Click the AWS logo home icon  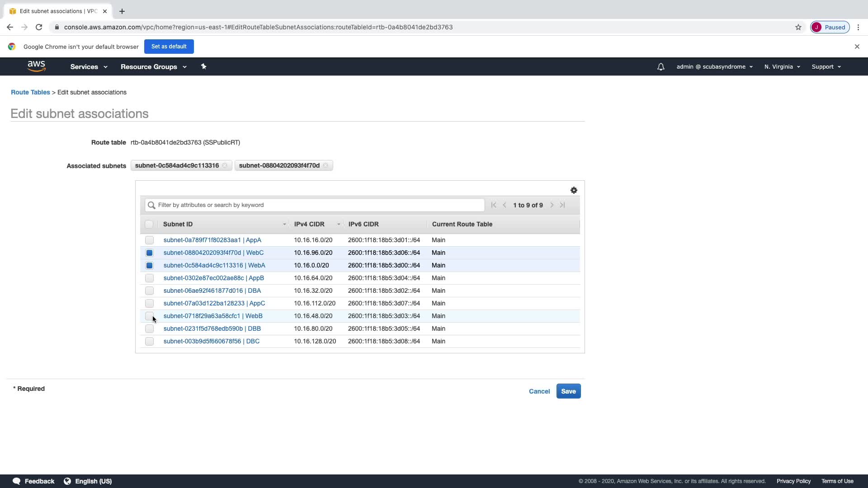[x=36, y=66]
